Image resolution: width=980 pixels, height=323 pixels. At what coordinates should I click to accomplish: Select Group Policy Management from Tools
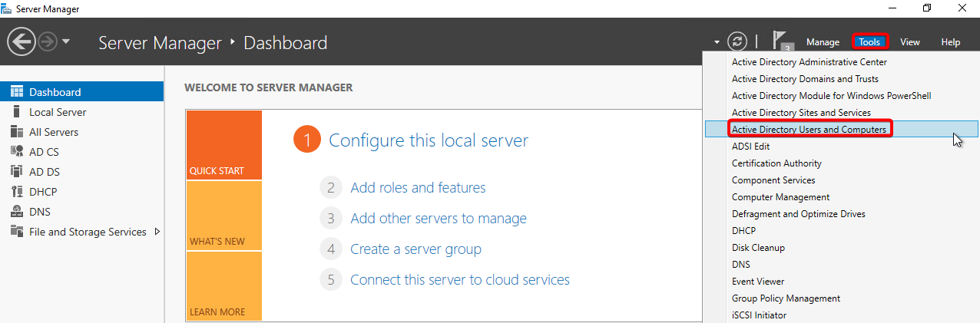click(x=786, y=298)
